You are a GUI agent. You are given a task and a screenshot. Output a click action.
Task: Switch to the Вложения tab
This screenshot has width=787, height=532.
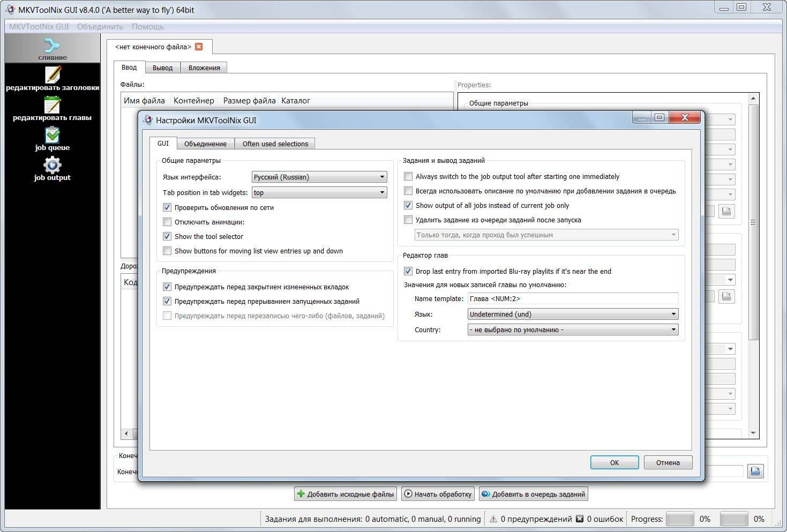coord(204,68)
